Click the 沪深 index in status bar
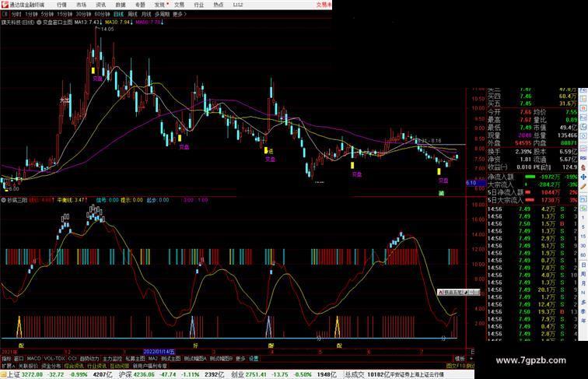Viewport: 588px width, 379px height. [x=126, y=374]
